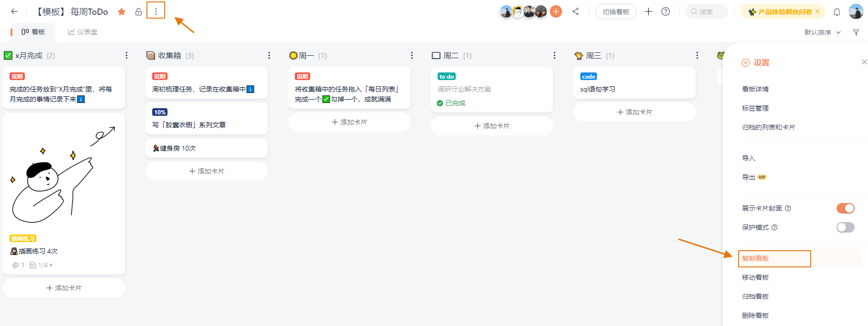868x326 pixels.
Task: Toggle off 展示卡片封面 switch
Action: (x=845, y=208)
